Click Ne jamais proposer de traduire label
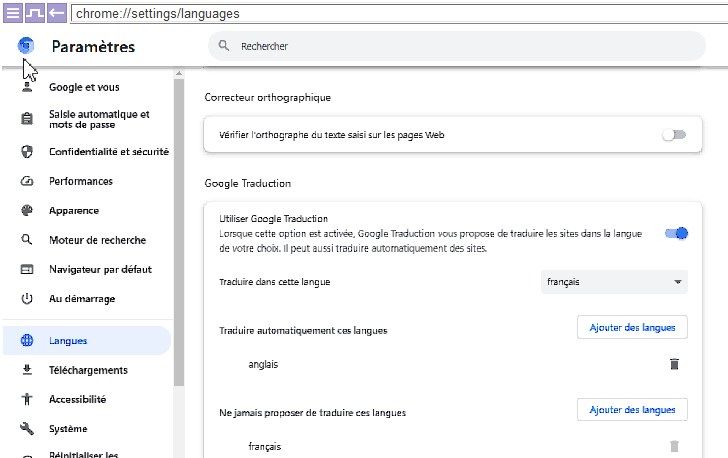Screen dimensions: 728x458 click(312, 413)
